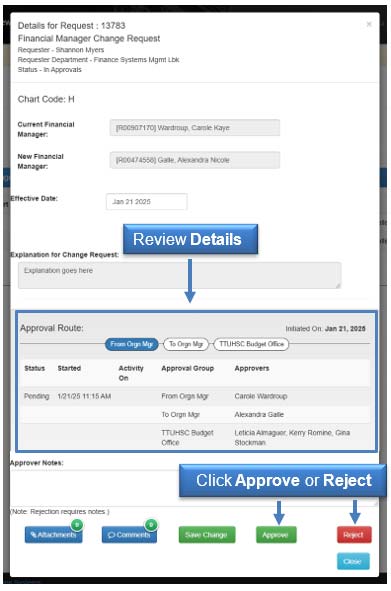
Task: Click the Status - In Approvals line
Action: click(x=49, y=69)
